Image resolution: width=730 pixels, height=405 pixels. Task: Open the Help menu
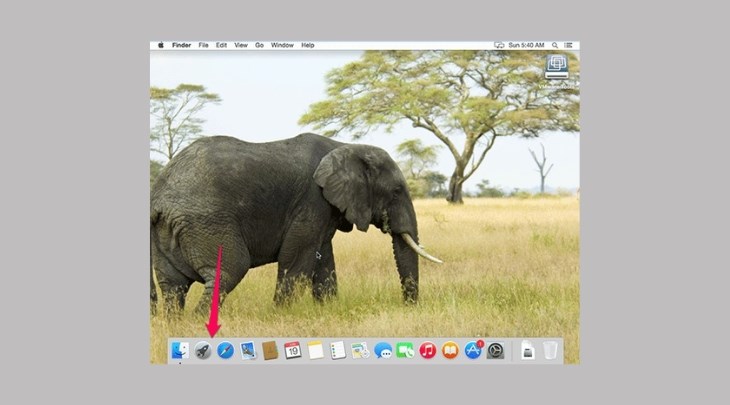tap(308, 45)
